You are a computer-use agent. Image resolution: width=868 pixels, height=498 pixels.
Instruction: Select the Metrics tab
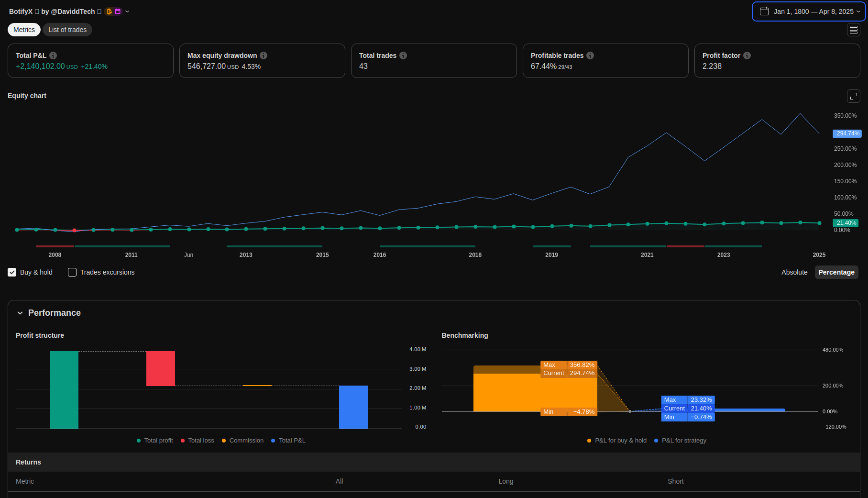pyautogui.click(x=24, y=30)
